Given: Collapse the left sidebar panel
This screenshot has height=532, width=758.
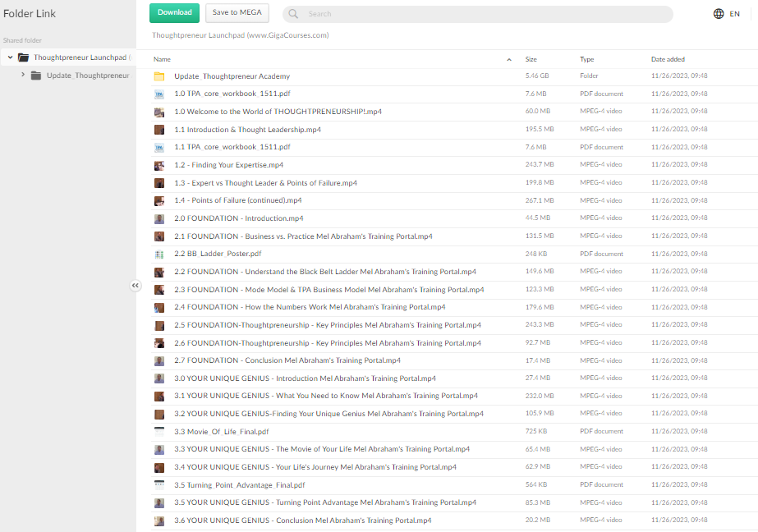Looking at the screenshot, I should click(x=136, y=286).
